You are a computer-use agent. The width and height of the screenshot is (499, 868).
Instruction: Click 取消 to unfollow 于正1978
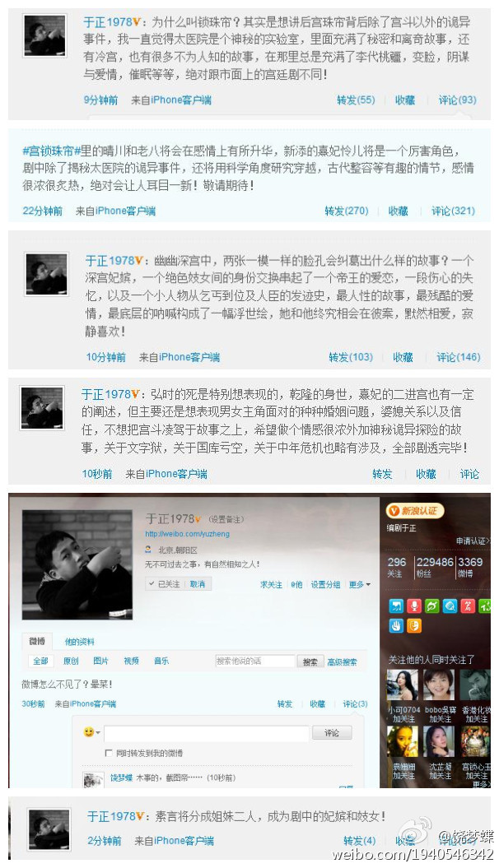click(197, 584)
